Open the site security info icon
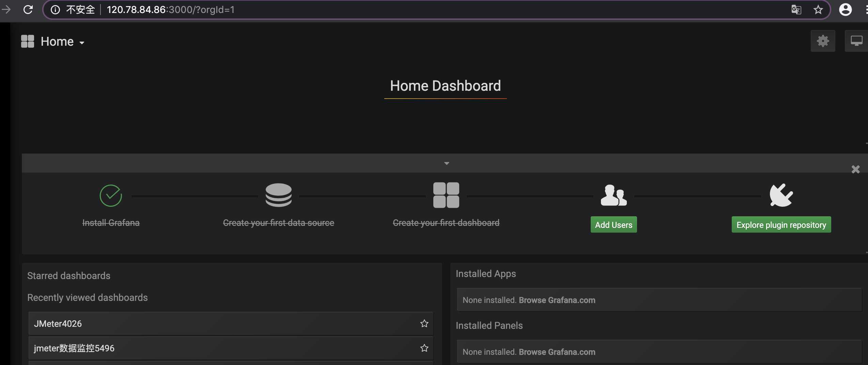Screen dimensions: 868x365 pos(55,10)
